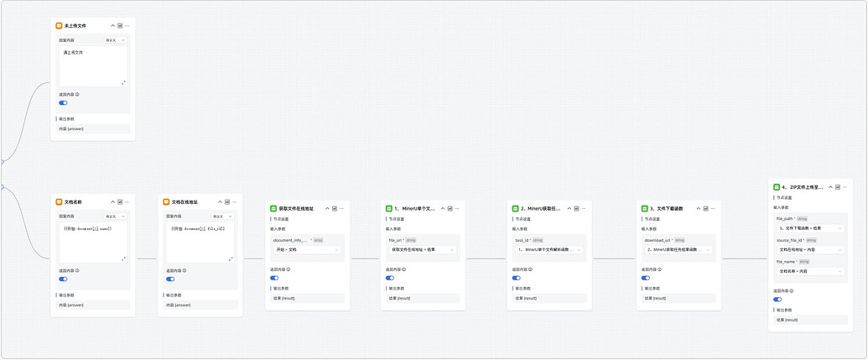Open the more menu of 1、MinerU单个文 node

pos(457,208)
